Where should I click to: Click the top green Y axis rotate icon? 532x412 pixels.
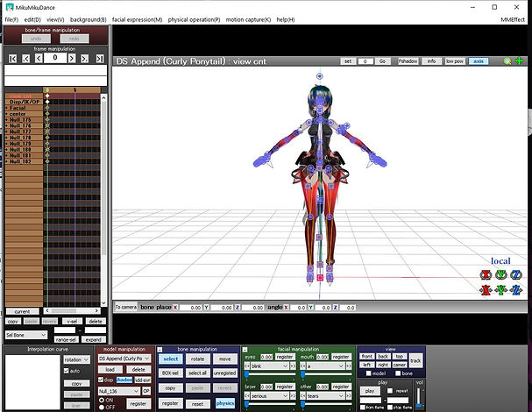pos(501,274)
